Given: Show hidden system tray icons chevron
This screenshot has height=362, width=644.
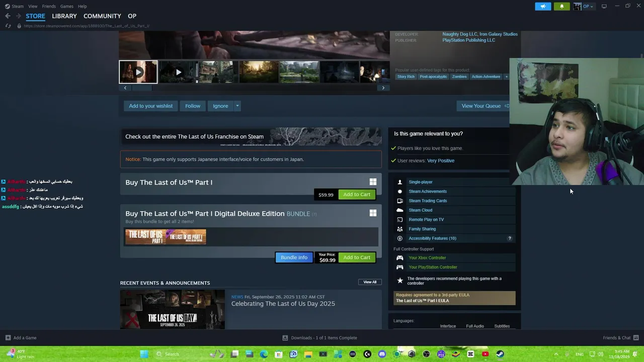Looking at the screenshot, I should (556, 354).
